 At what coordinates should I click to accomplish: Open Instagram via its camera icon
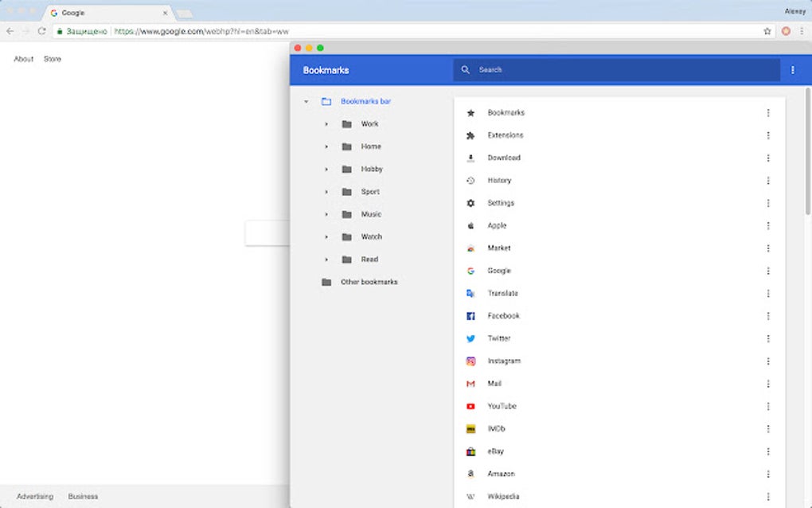click(470, 361)
